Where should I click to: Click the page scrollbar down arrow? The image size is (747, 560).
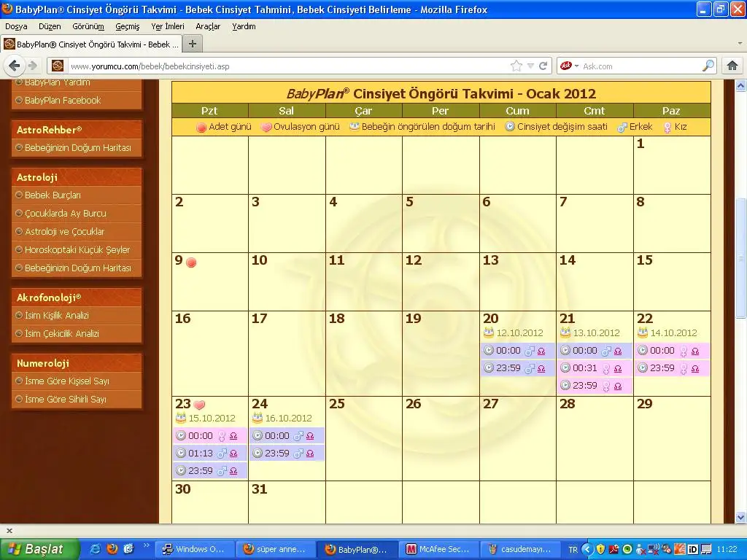click(x=741, y=518)
